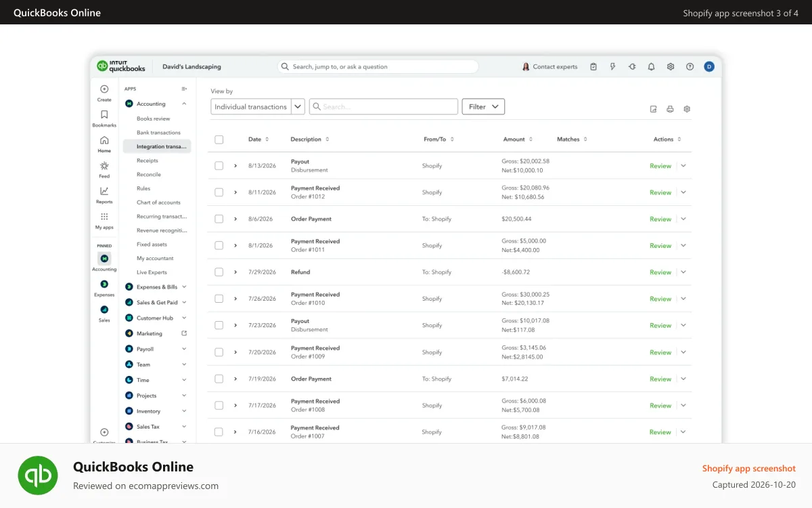Viewport: 812px width, 508px height.
Task: Open the Individual transactions view dropdown
Action: pyautogui.click(x=258, y=107)
